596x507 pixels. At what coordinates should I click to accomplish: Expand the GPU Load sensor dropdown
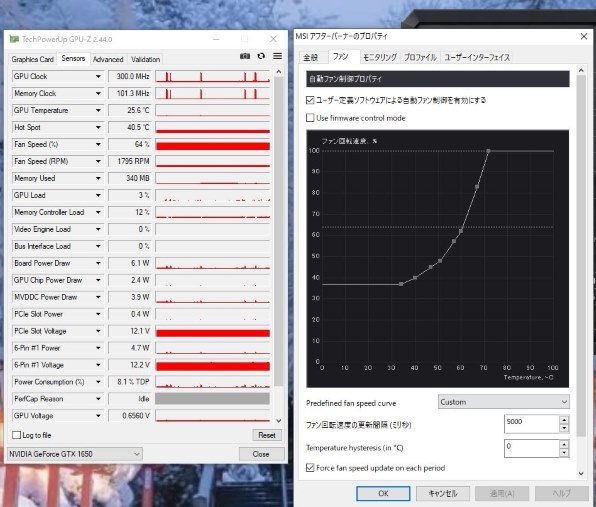click(x=98, y=195)
